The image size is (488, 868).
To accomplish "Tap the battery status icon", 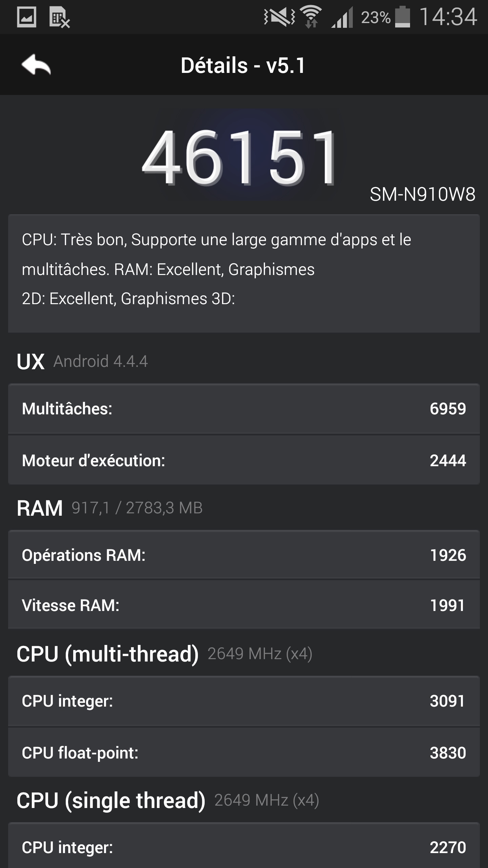I will (403, 17).
